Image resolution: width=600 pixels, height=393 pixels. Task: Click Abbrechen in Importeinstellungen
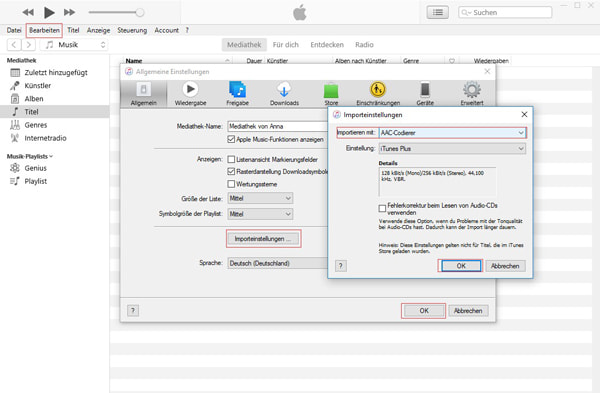(x=505, y=266)
